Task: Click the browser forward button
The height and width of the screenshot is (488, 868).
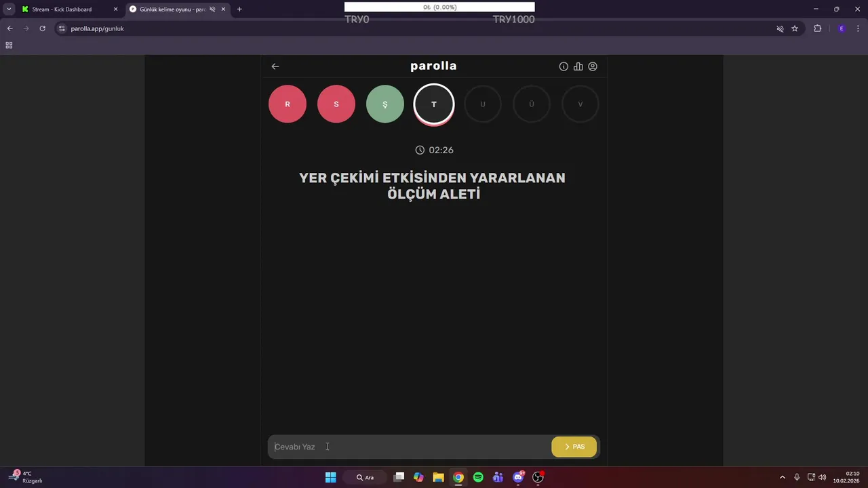Action: pos(26,28)
